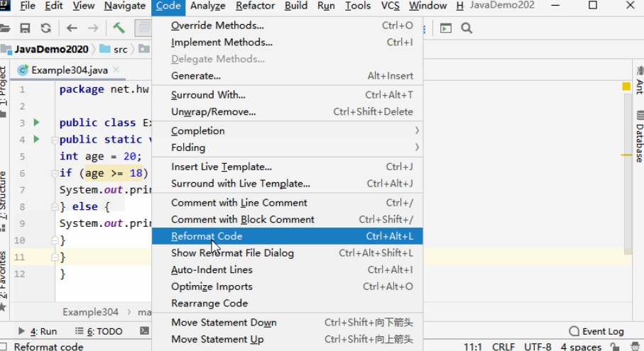Viewport: 644px width, 351px height.
Task: Click the editor vertical scrollbar
Action: point(628,174)
